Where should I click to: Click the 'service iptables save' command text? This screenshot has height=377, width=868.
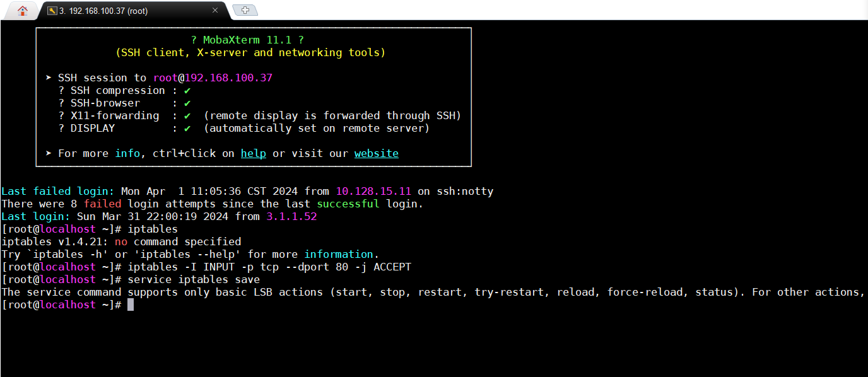click(x=193, y=280)
